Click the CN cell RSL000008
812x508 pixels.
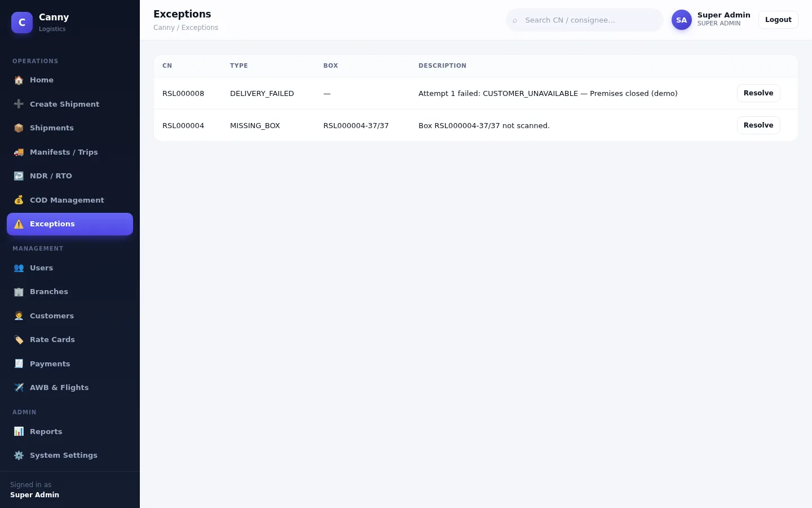click(183, 94)
